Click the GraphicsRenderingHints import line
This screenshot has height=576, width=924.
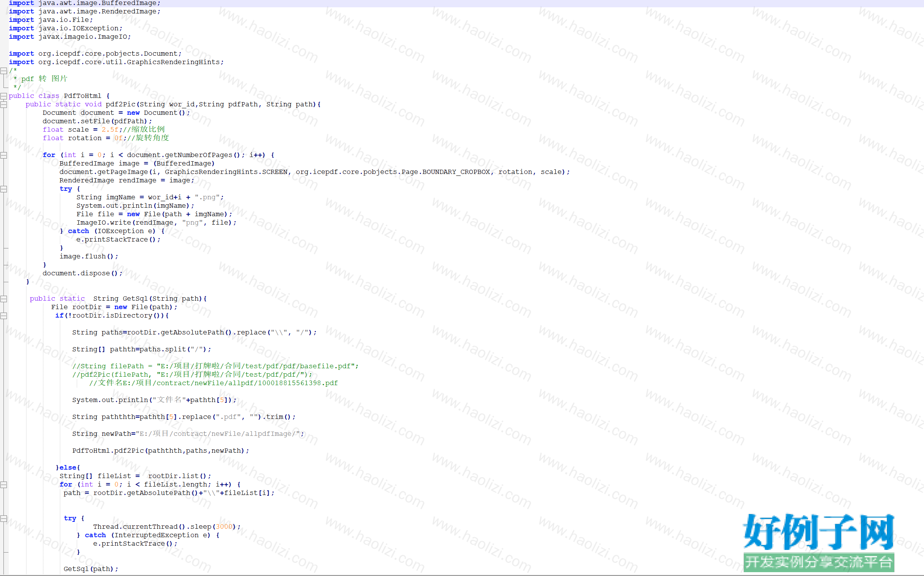click(x=116, y=62)
